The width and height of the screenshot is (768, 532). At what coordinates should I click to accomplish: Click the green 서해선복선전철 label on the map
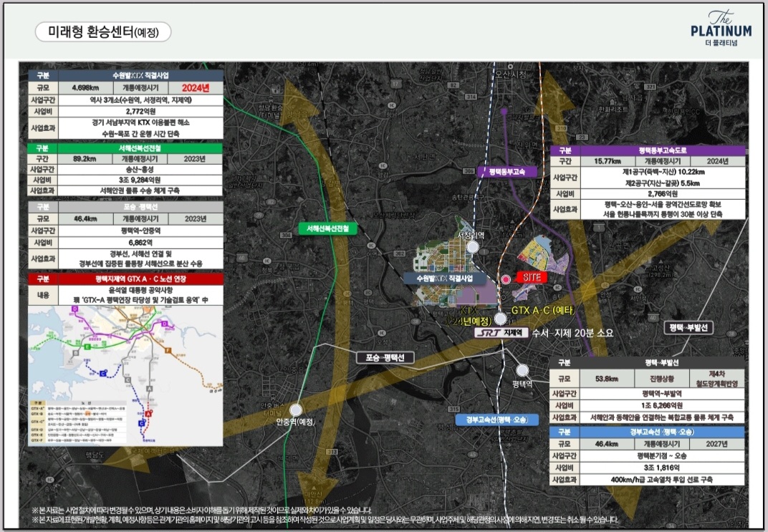click(327, 228)
